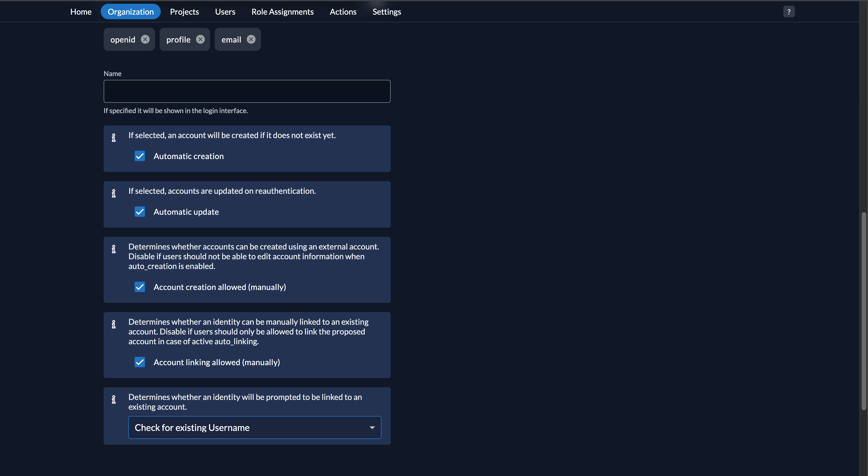Select the Organization tab
Viewport: 868px width, 476px height.
[131, 12]
